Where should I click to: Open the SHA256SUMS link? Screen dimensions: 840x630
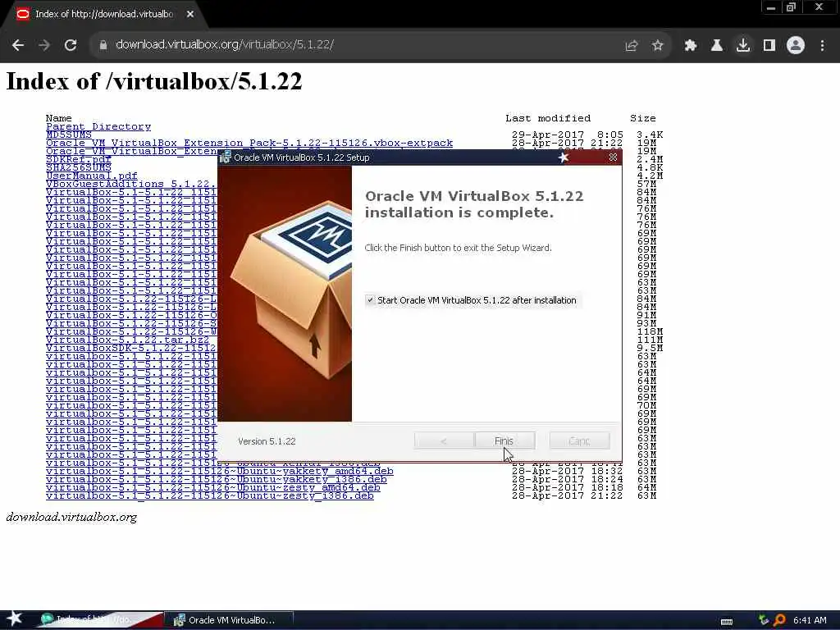tap(79, 167)
